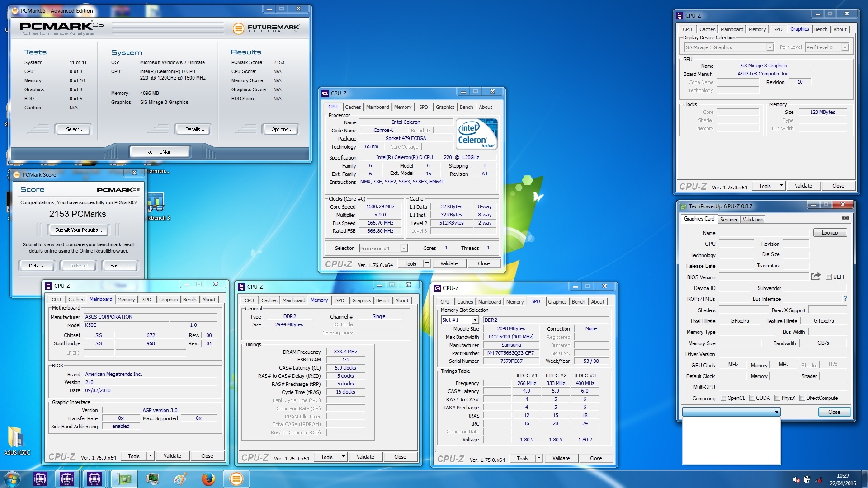
Task: Open GPU-Z taskbar icon
Action: pos(124,479)
